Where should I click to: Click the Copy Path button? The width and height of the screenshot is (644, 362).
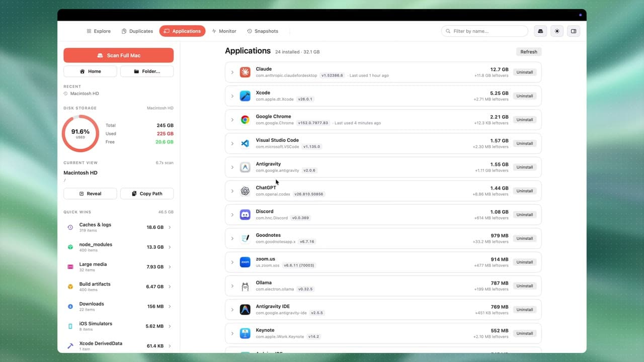click(x=147, y=194)
